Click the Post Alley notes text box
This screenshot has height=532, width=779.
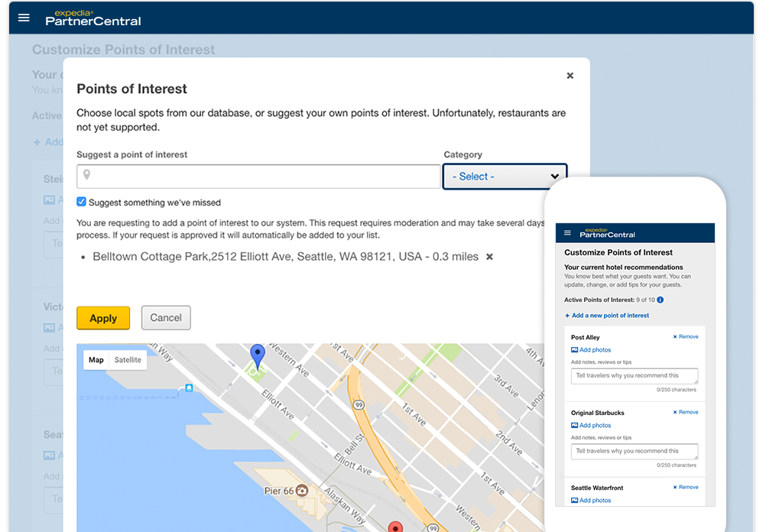tap(635, 375)
